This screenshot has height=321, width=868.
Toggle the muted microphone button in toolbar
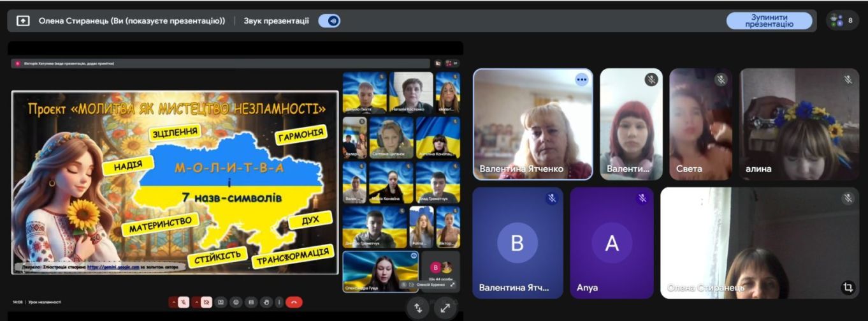click(184, 302)
